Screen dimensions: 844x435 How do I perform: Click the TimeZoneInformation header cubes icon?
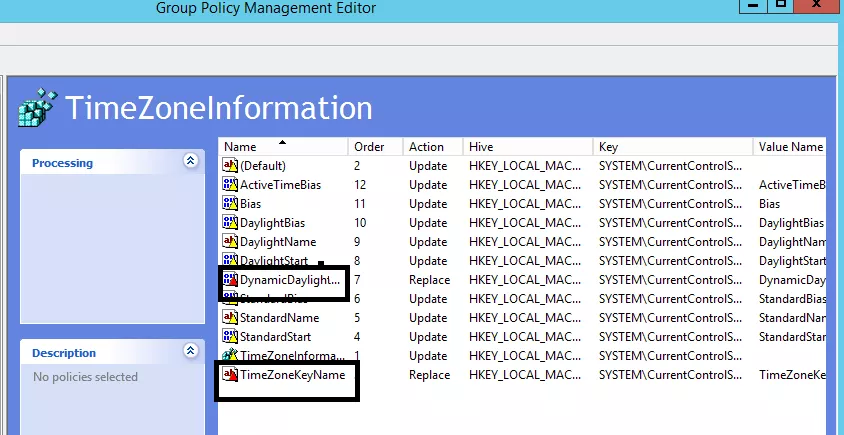pos(37,108)
